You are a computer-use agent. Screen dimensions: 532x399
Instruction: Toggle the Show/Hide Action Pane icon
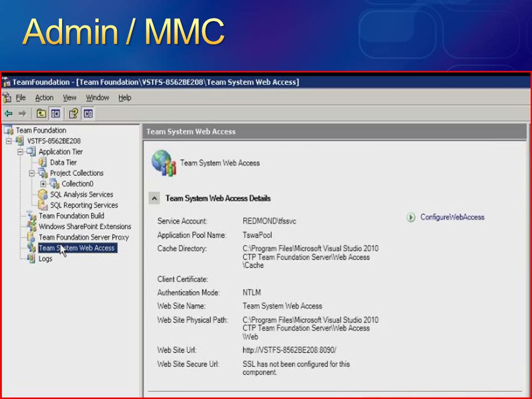point(88,113)
